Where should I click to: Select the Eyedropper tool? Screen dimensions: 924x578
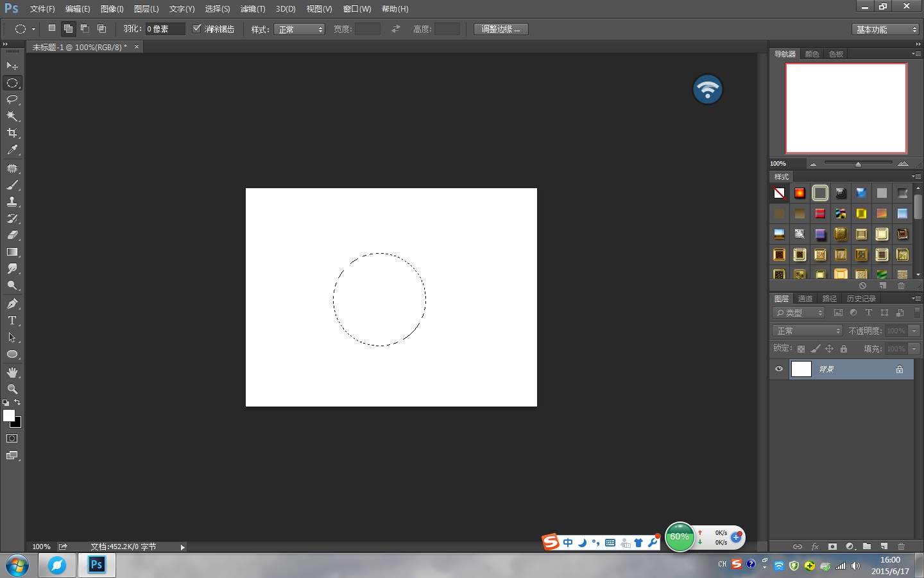[12, 150]
